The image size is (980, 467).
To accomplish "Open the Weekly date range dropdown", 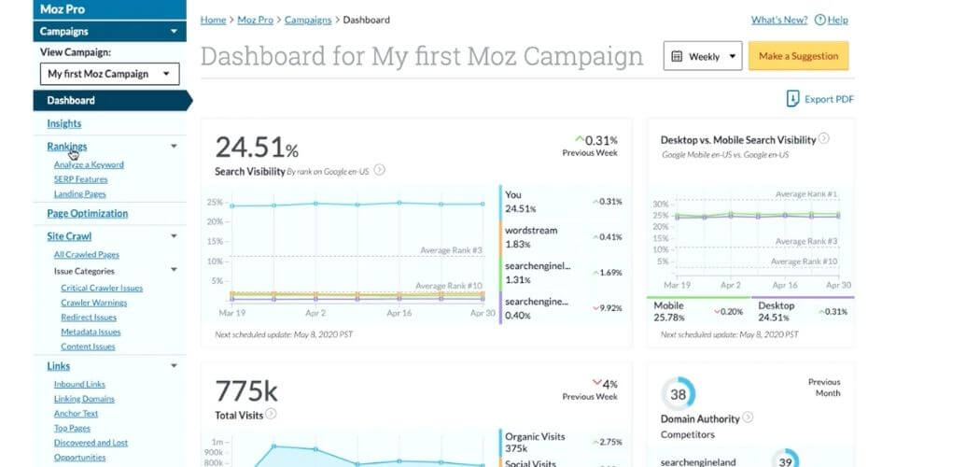I will pyautogui.click(x=703, y=56).
